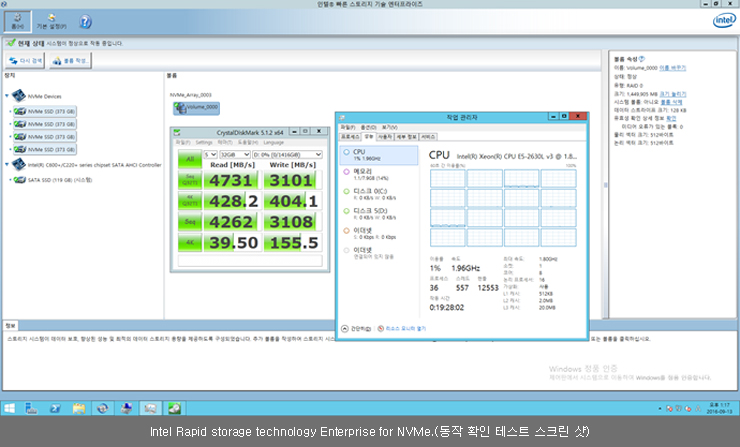Run the Seq Q32T1 test in CrystalDiskMark
The height and width of the screenshot is (447, 740).
[190, 180]
